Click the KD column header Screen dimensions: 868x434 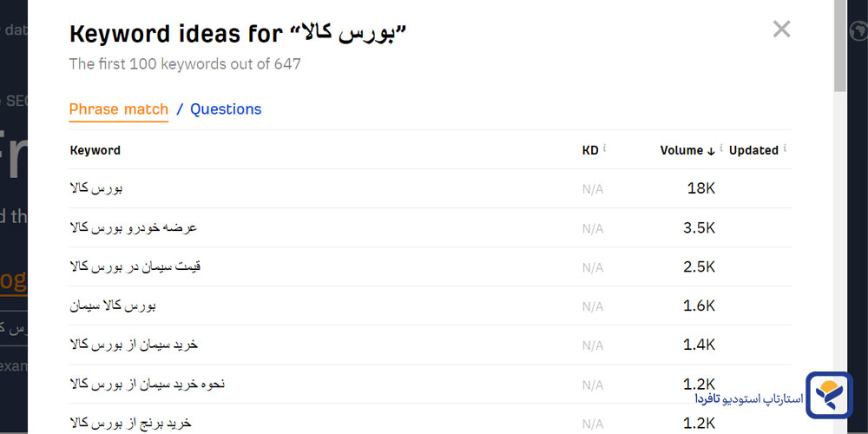tap(590, 150)
